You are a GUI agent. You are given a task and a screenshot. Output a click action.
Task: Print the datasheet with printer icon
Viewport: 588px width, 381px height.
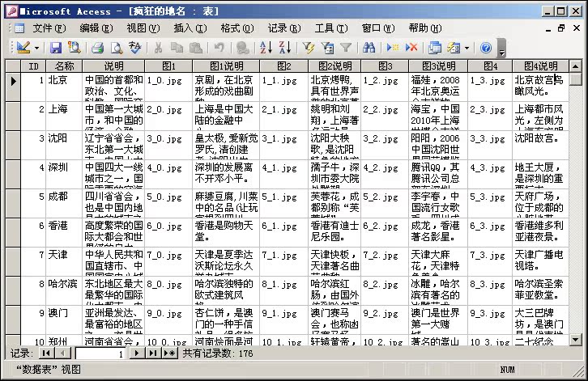[x=97, y=48]
